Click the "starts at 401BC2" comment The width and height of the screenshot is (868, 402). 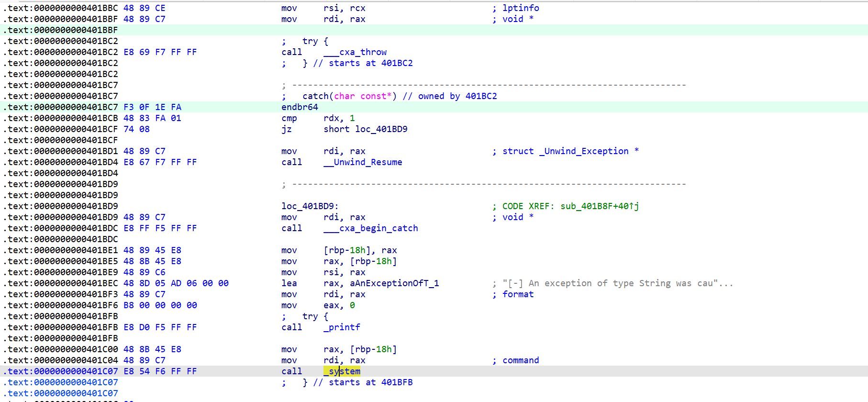(371, 63)
